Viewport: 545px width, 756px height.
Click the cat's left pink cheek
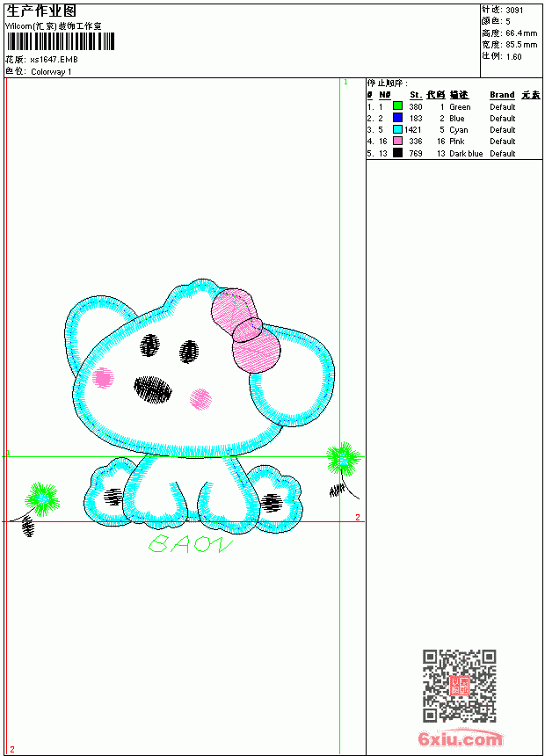tap(103, 377)
